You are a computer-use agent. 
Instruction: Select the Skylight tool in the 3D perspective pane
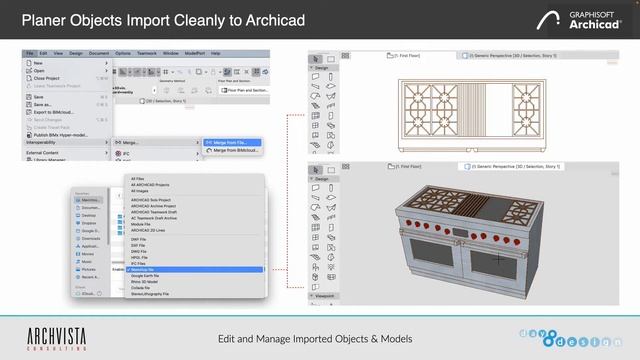(x=331, y=237)
